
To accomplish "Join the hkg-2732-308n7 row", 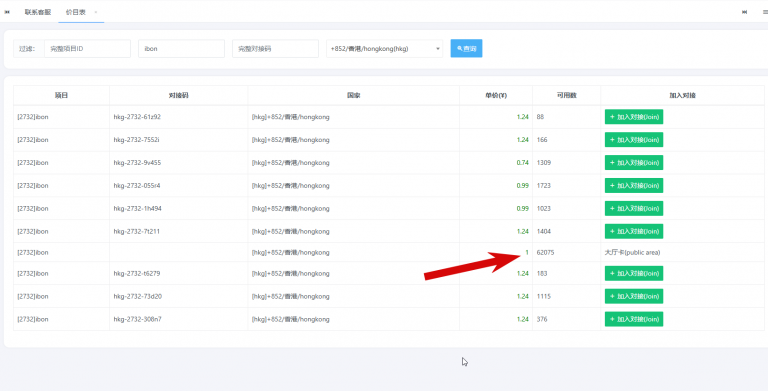I will click(634, 319).
